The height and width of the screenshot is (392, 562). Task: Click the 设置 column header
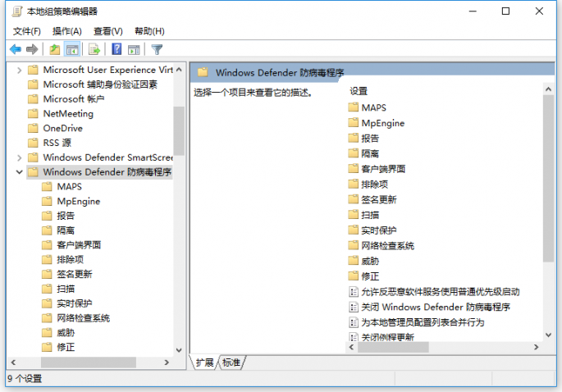point(359,91)
